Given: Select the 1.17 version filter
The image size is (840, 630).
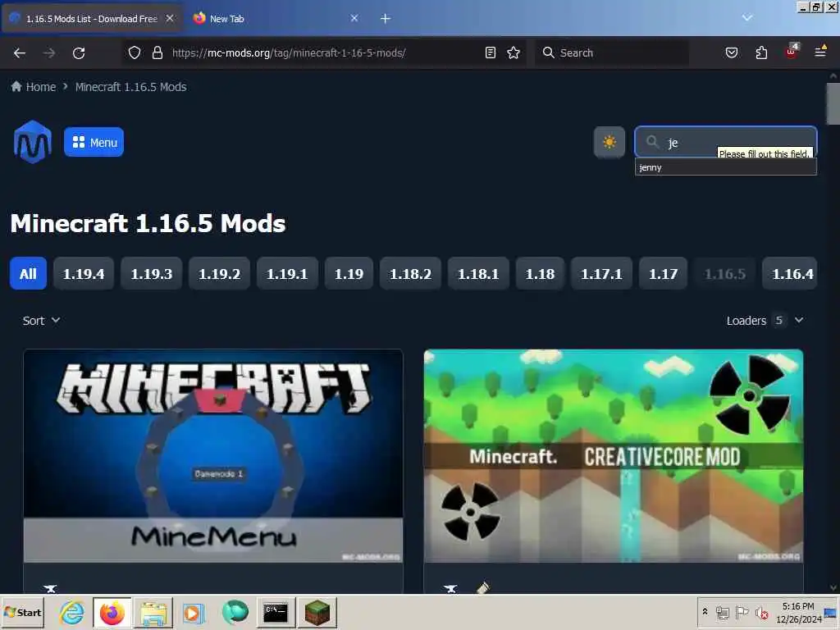Looking at the screenshot, I should click(x=663, y=274).
